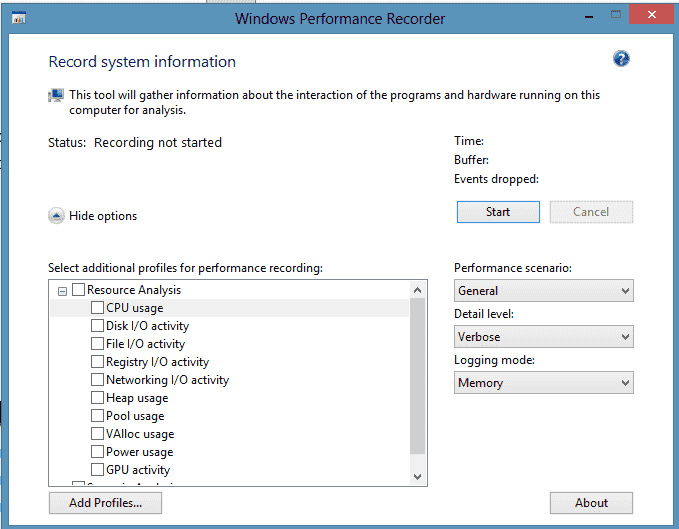Image resolution: width=679 pixels, height=529 pixels.
Task: Toggle the GPU activity checkbox
Action: [x=98, y=470]
